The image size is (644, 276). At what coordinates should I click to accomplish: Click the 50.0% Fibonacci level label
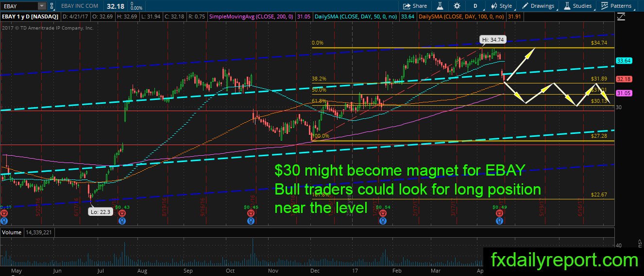(319, 90)
